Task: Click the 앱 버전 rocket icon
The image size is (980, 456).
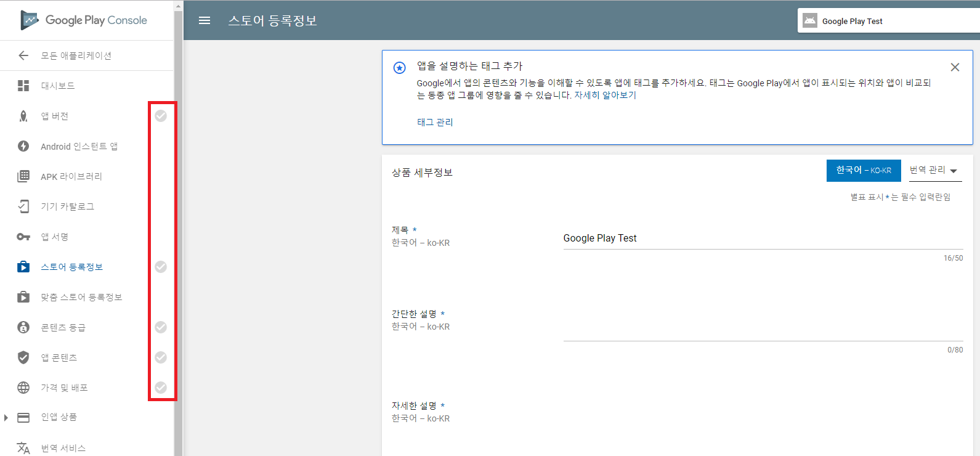Action: pos(23,116)
